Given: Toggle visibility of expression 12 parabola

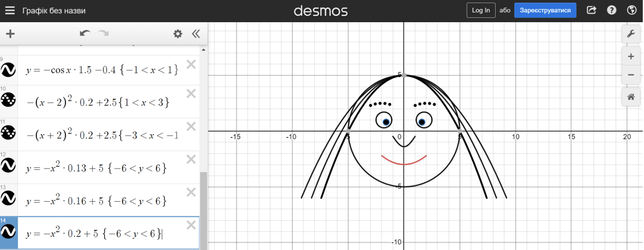Looking at the screenshot, I should pyautogui.click(x=8, y=167).
